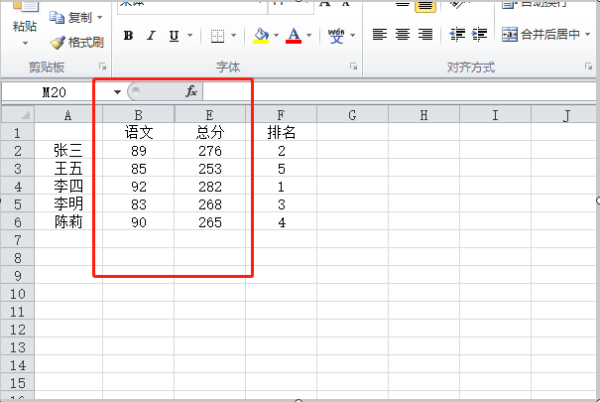
Task: Center text horizontally
Action: [402, 35]
